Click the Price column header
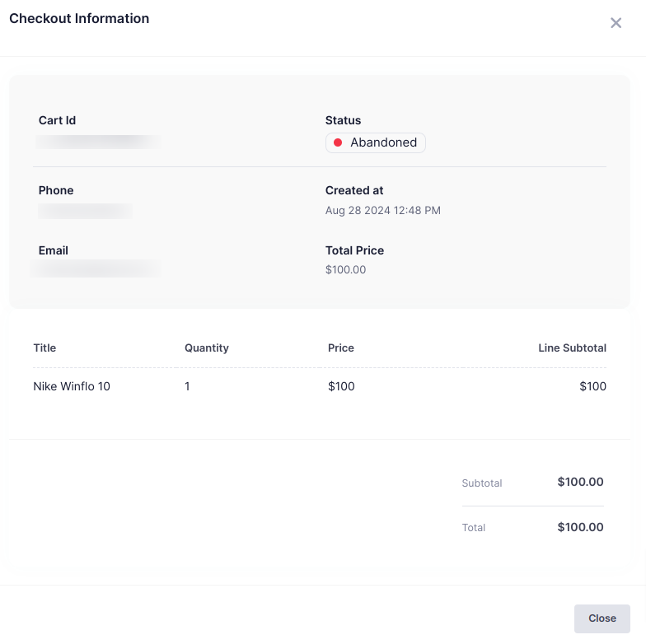This screenshot has height=644, width=646. tap(341, 348)
